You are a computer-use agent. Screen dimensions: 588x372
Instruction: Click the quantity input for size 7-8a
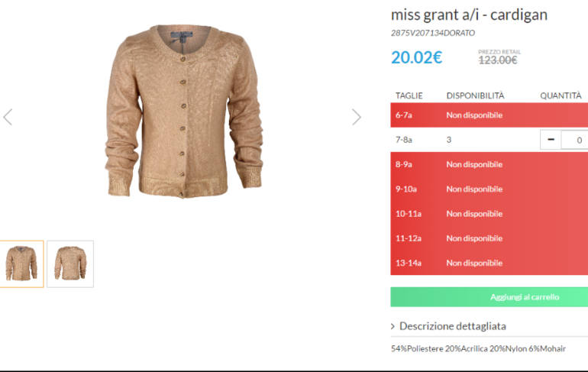click(x=575, y=140)
